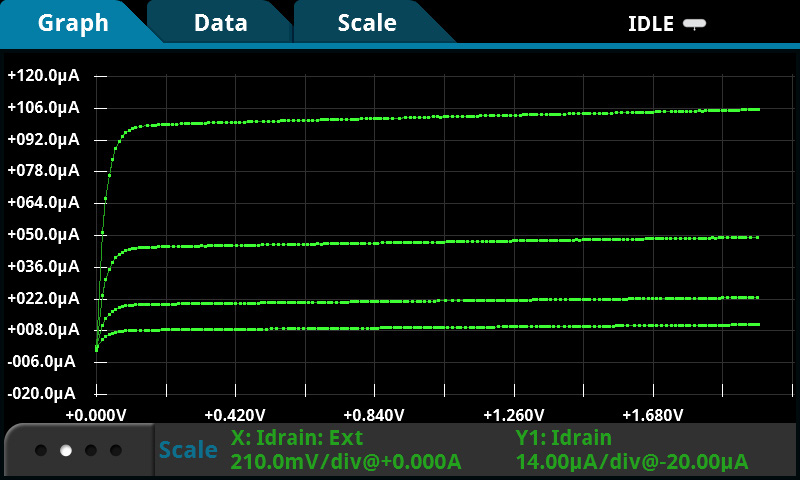Click the curve plateau near +050.0µA

click(450, 242)
